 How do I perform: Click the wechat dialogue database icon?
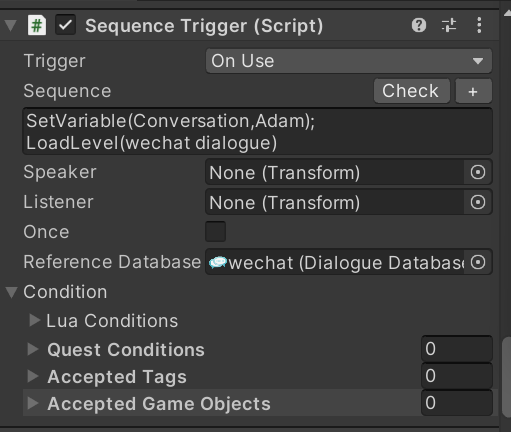[218, 263]
